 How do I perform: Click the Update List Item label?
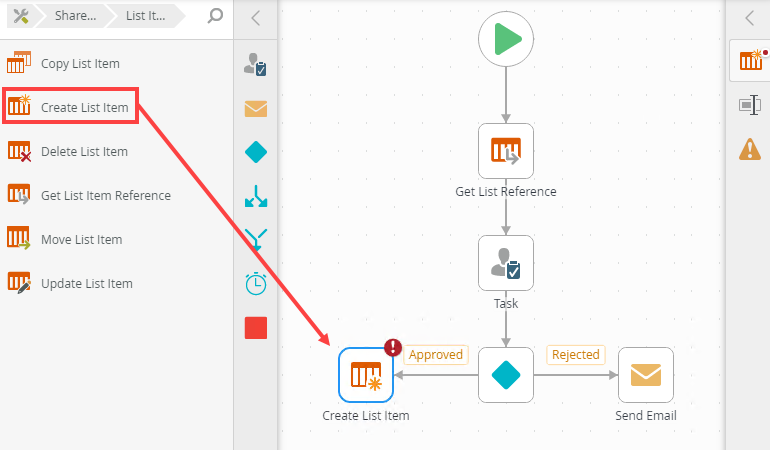pos(87,284)
